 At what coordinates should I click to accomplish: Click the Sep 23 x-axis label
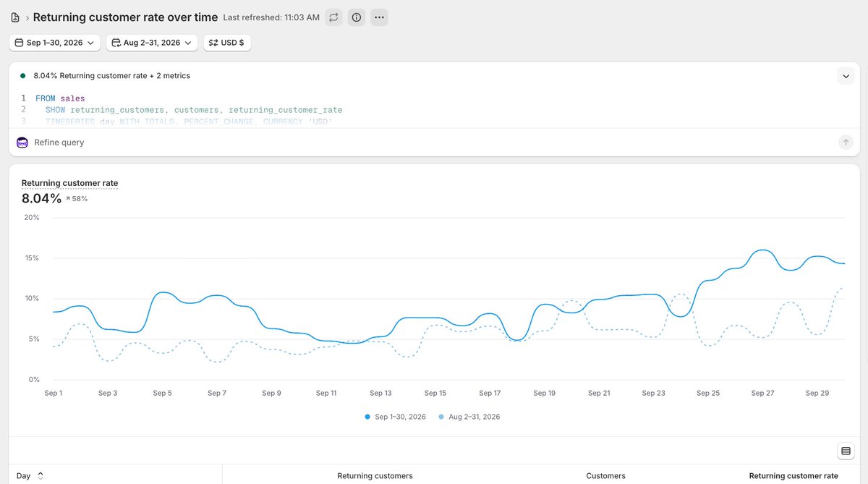tap(654, 393)
